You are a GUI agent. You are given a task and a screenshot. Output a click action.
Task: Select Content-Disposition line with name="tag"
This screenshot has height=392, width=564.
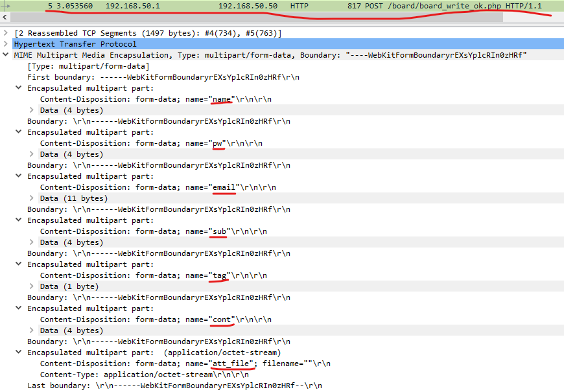click(x=153, y=275)
